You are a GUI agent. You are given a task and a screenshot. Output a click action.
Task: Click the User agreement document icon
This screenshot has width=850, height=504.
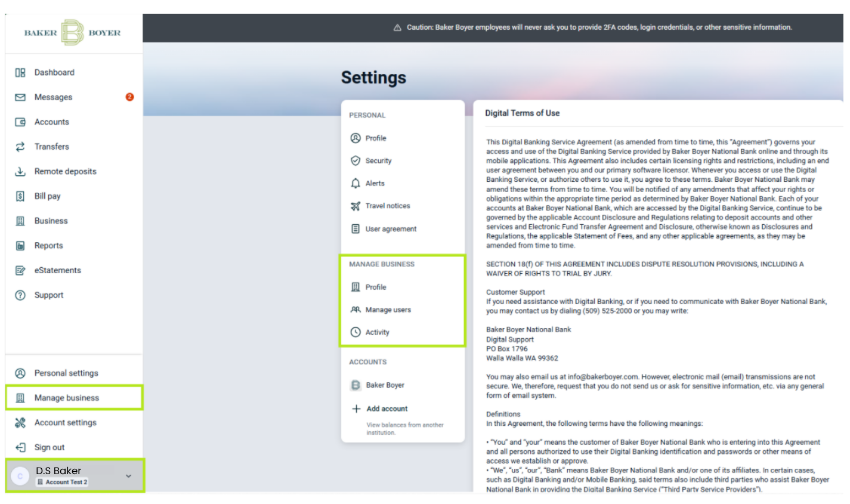point(356,229)
